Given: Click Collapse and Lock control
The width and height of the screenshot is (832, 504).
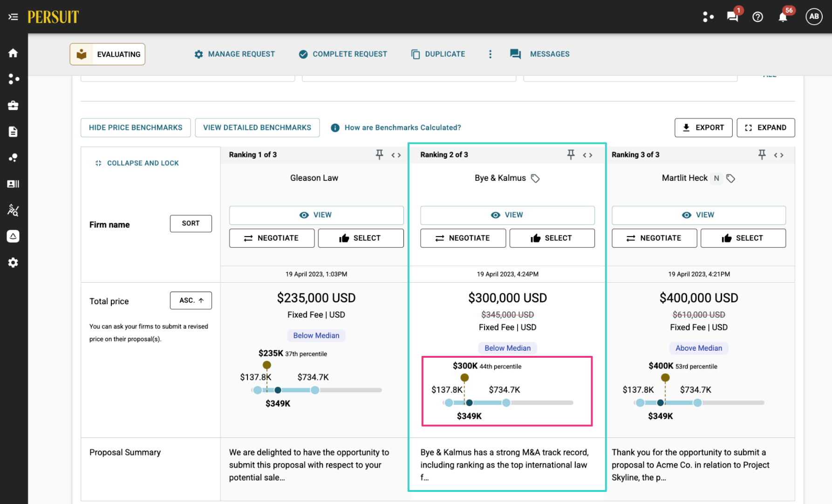Looking at the screenshot, I should click(x=137, y=163).
